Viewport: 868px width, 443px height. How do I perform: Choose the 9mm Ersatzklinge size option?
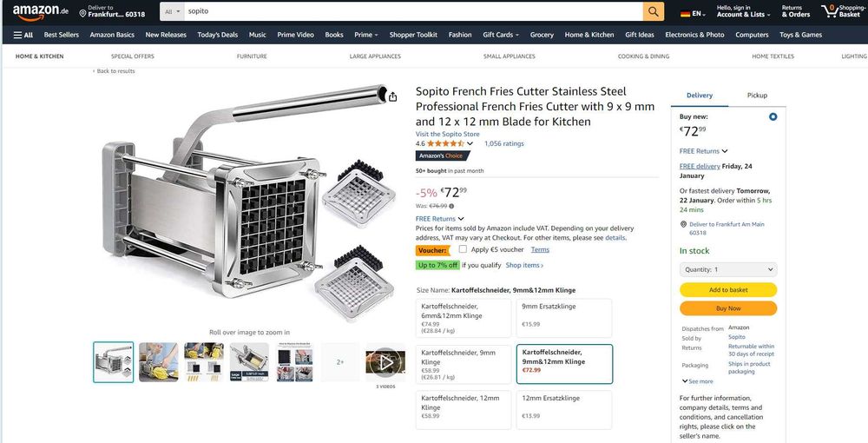pos(563,318)
